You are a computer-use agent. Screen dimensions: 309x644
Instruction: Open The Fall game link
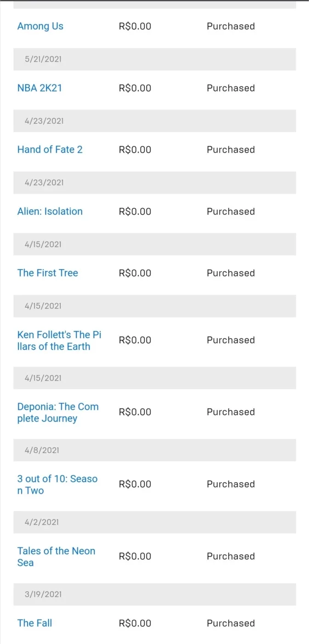(35, 623)
